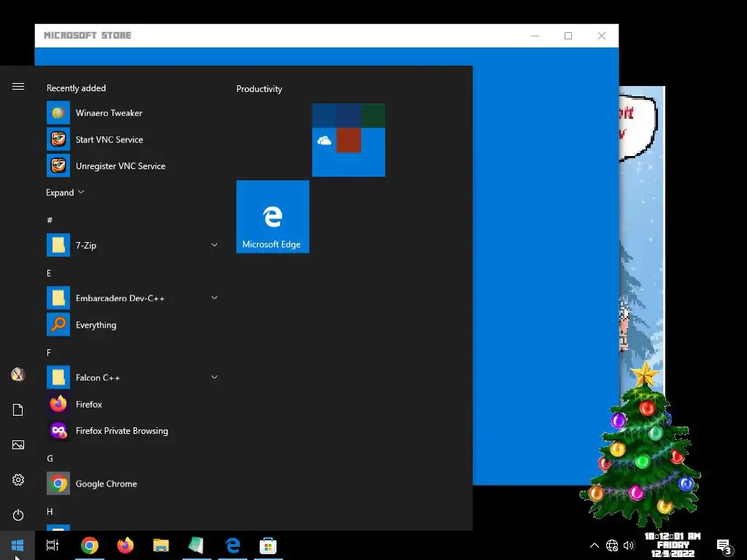This screenshot has height=560, width=747.
Task: Open the Productivity tile folder with OneDrive
Action: pyautogui.click(x=349, y=140)
